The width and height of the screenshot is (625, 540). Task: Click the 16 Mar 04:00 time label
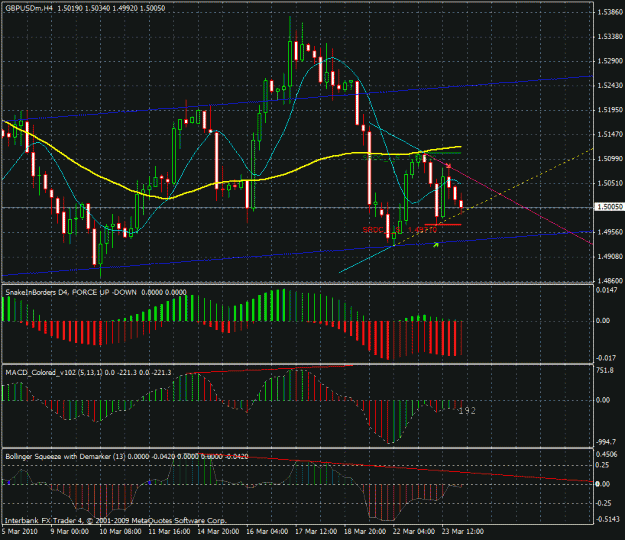[x=267, y=532]
